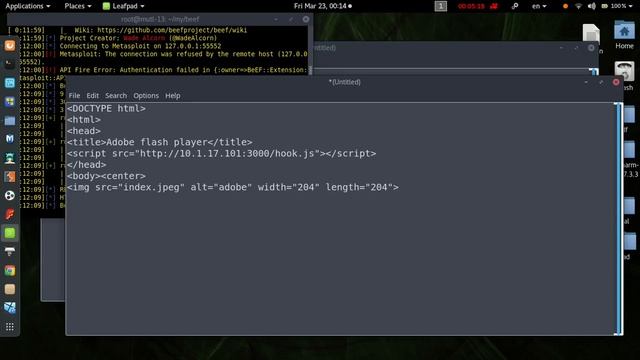This screenshot has width=640, height=360.
Task: Open the blue M icon in the dock
Action: (10, 139)
